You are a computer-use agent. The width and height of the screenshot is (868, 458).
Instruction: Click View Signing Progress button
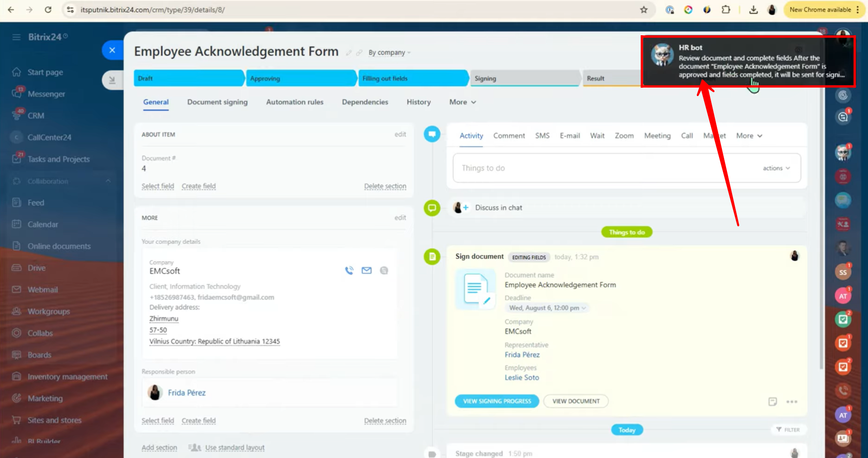(x=497, y=401)
